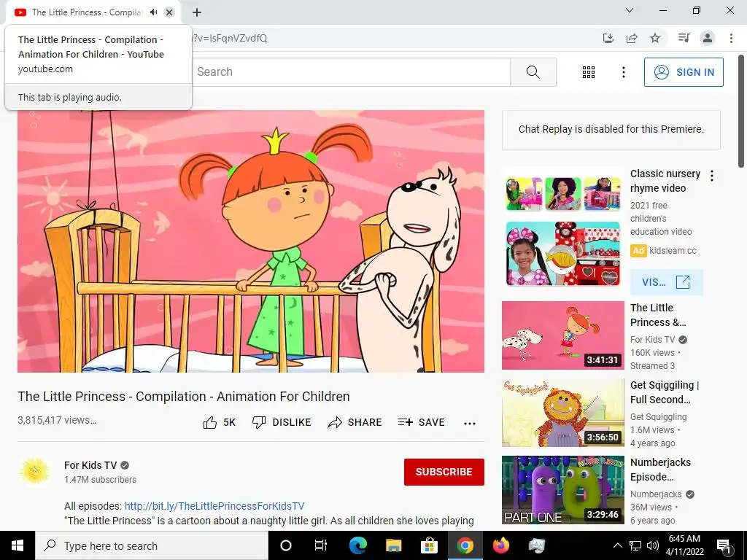
Task: Show hidden system tray icons
Action: click(x=617, y=545)
